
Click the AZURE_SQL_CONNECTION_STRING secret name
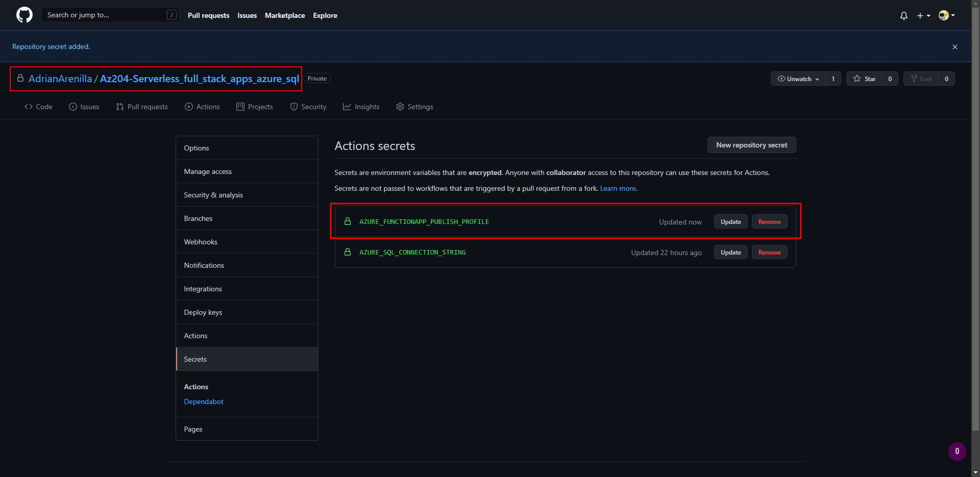(412, 253)
